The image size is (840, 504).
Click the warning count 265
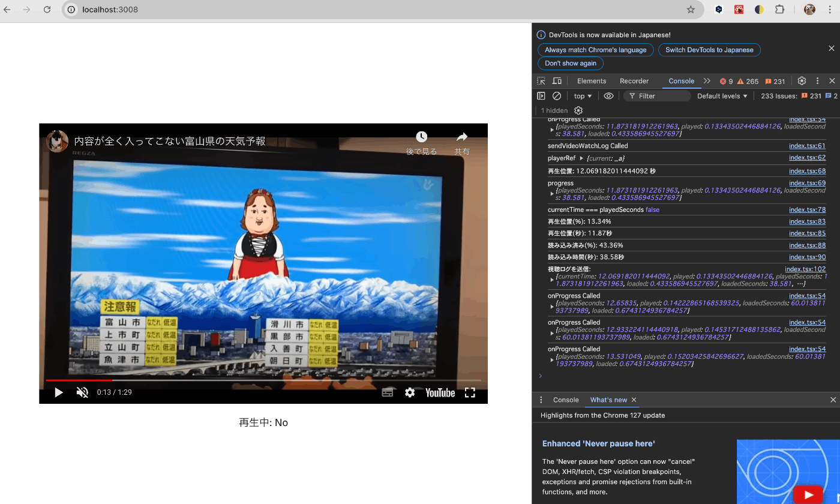[748, 82]
